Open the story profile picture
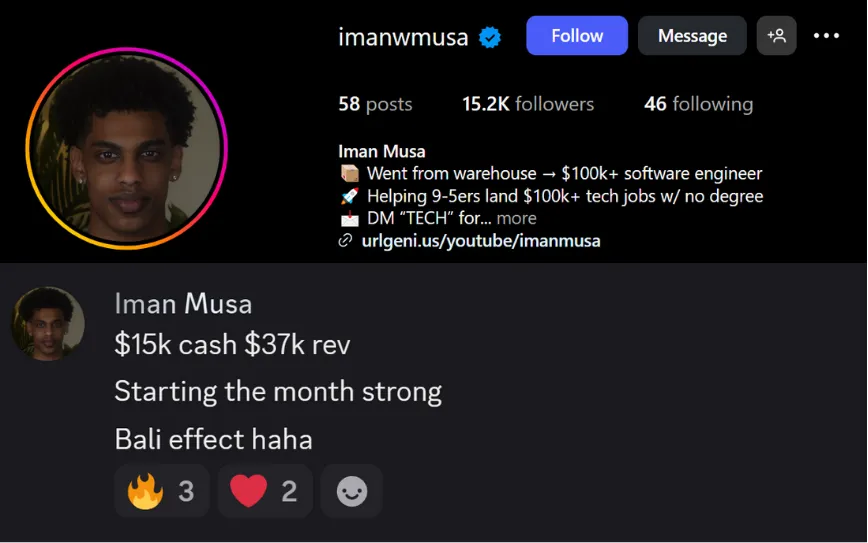The width and height of the screenshot is (868, 543). tap(127, 148)
